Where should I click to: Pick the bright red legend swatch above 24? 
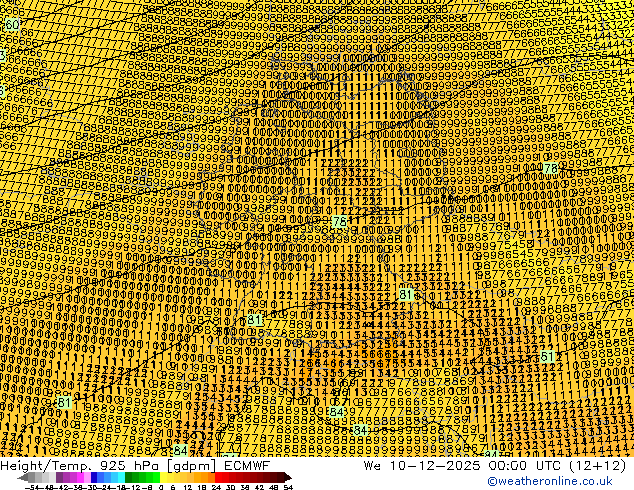(218, 477)
